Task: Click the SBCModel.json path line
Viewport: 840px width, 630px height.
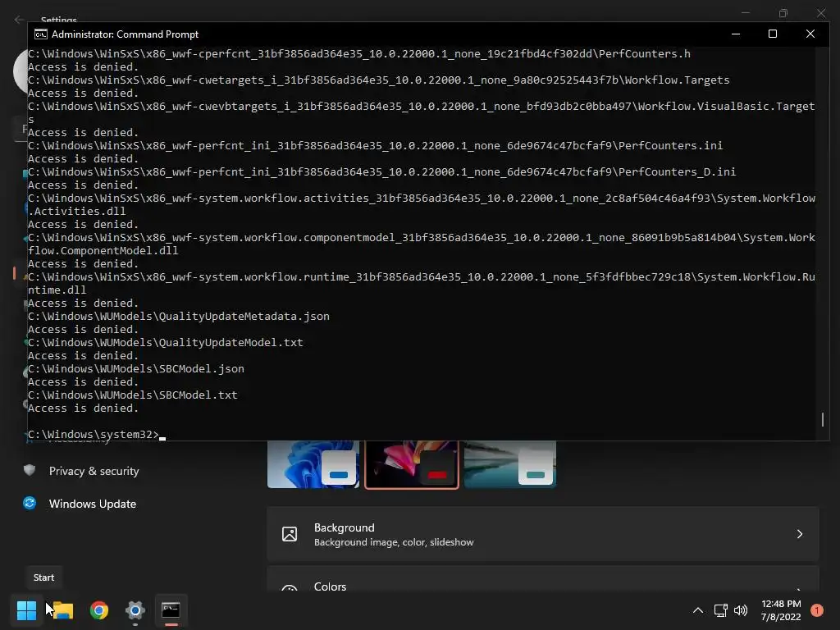Action: (x=136, y=368)
